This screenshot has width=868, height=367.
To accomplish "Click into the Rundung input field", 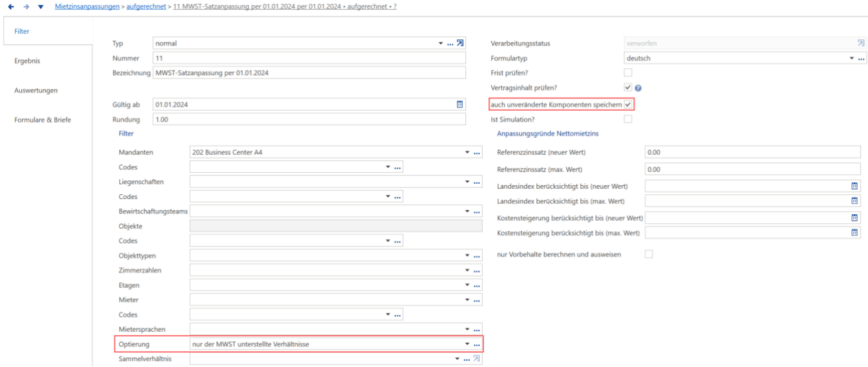I will (309, 119).
